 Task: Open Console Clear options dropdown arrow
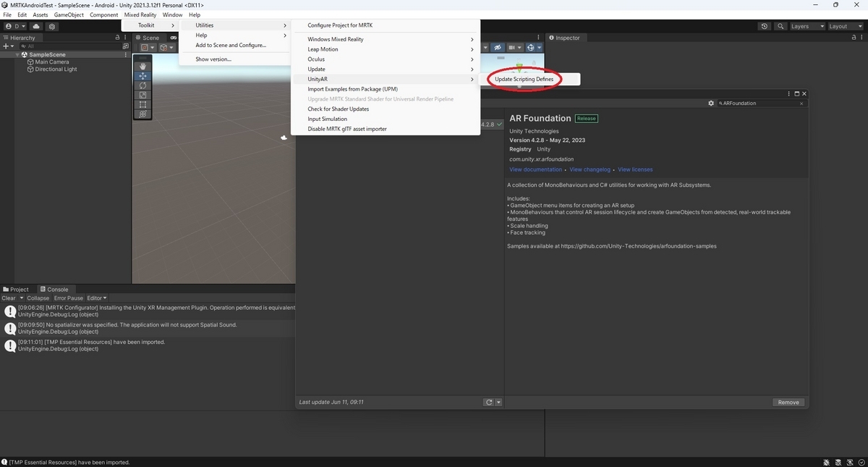[21, 298]
